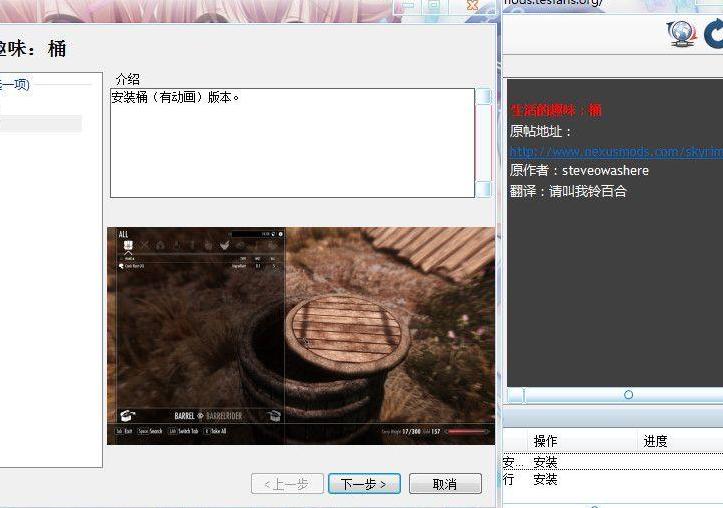Click the 原作者：steveowashere line
This screenshot has height=508, width=723.
[579, 171]
